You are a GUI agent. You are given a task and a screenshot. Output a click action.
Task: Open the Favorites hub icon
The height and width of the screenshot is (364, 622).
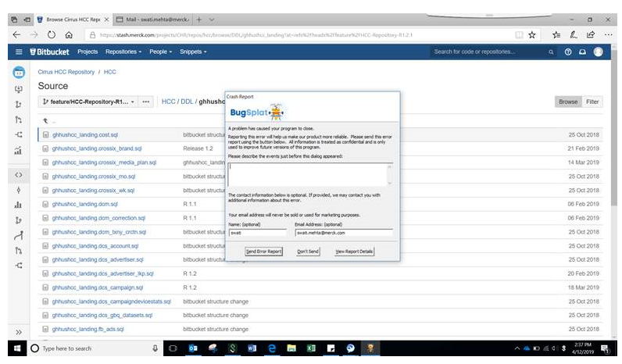(x=556, y=35)
